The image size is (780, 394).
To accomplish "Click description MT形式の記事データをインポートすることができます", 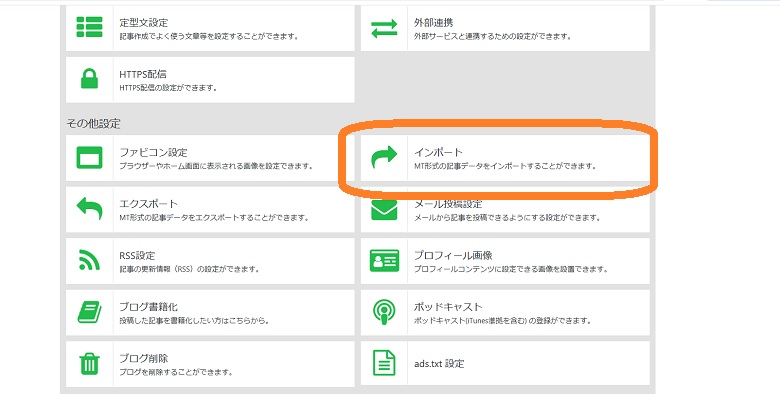I will tap(505, 166).
